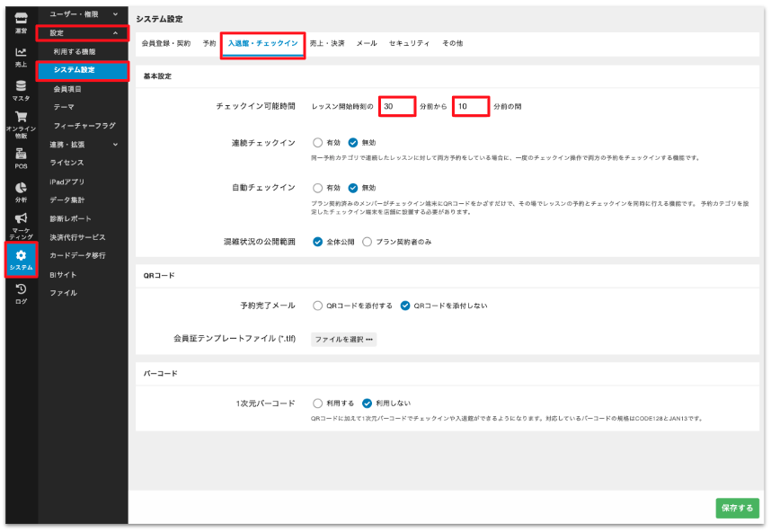Open the ログ history icon
This screenshot has height=532, width=771.
(21, 294)
